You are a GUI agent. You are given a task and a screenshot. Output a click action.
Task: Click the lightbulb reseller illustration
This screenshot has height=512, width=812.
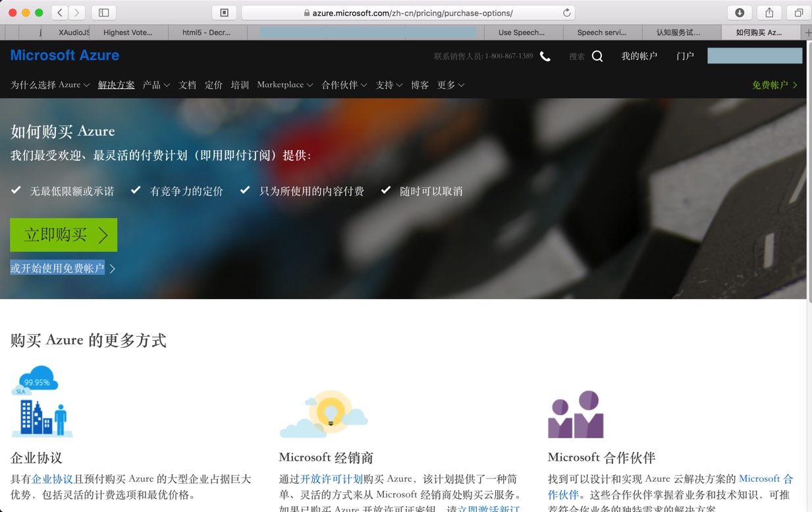tap(324, 414)
